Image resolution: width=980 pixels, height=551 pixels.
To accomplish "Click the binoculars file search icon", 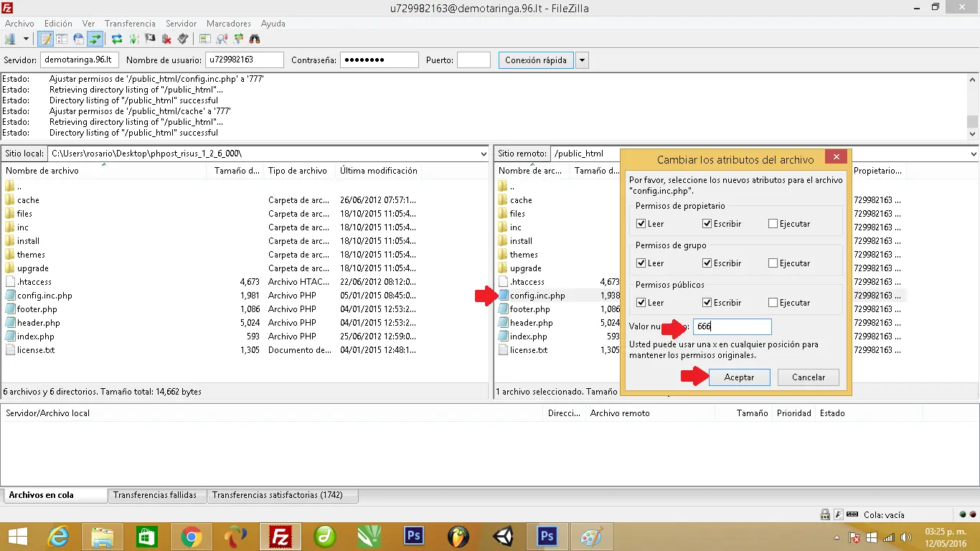I will tap(255, 39).
